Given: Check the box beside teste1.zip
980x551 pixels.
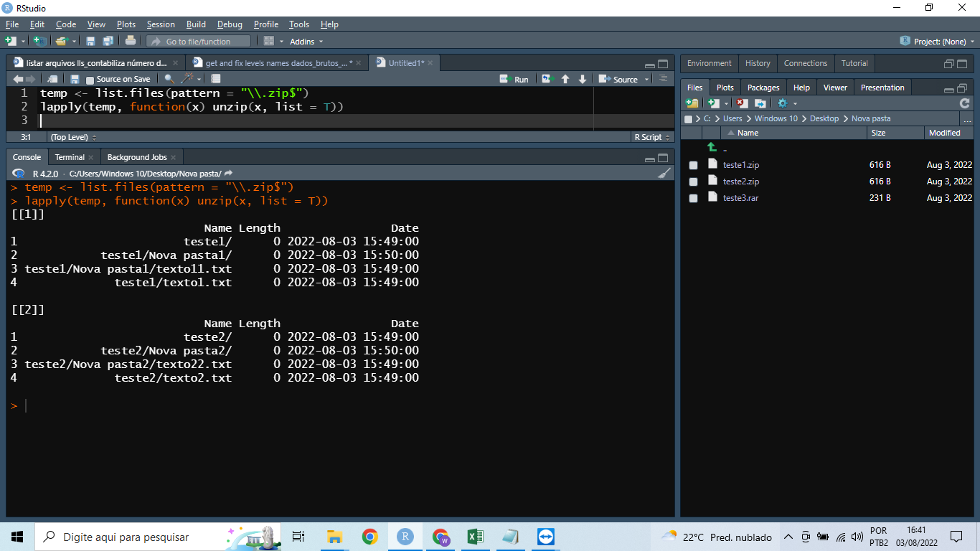Looking at the screenshot, I should click(x=693, y=165).
